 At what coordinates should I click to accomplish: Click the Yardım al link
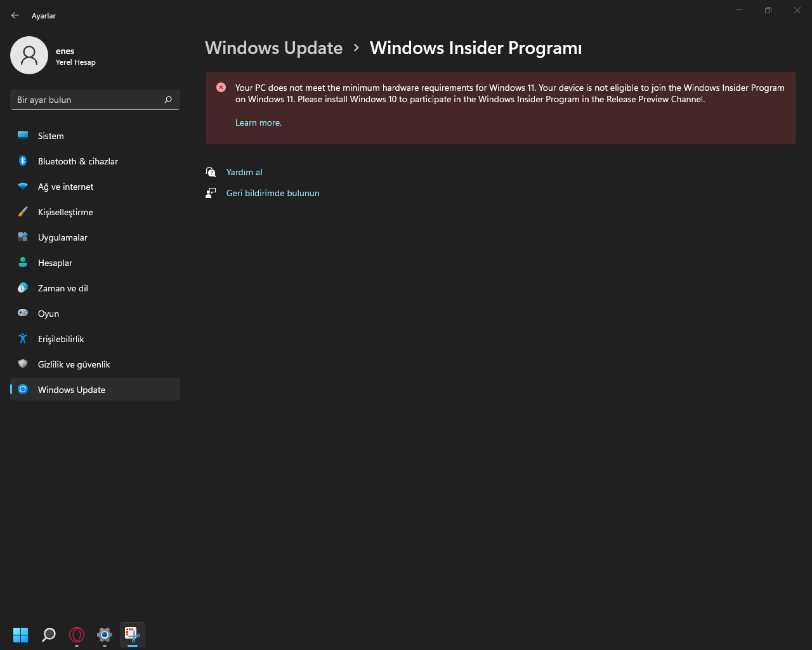click(244, 172)
